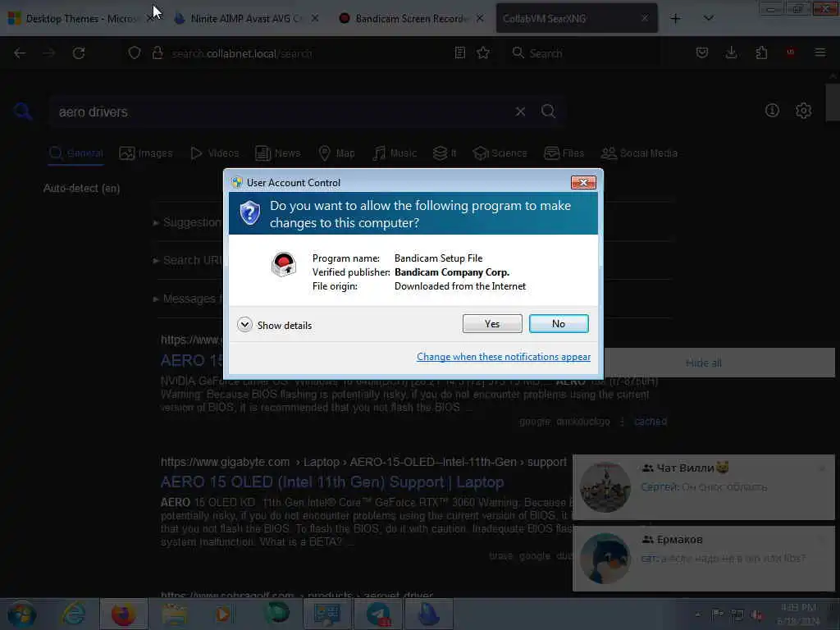Viewport: 840px width, 630px height.
Task: Click the tracking protection shield icon
Action: (x=135, y=53)
